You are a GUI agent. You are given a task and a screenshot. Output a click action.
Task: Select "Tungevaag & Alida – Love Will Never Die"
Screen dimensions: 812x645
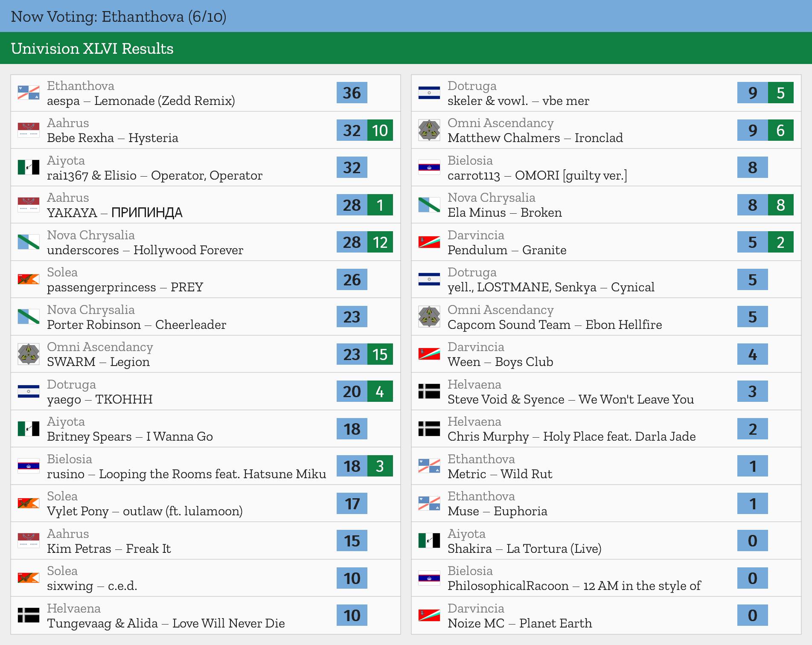[x=166, y=624]
